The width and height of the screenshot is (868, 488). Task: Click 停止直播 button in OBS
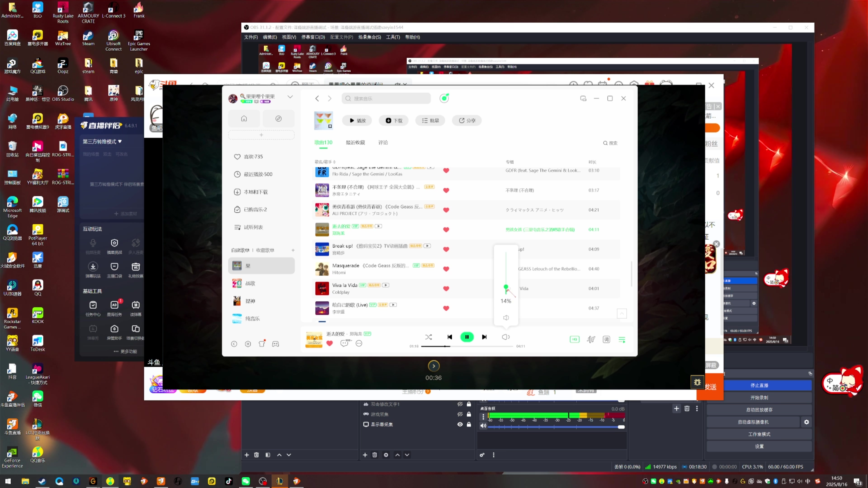coord(759,385)
